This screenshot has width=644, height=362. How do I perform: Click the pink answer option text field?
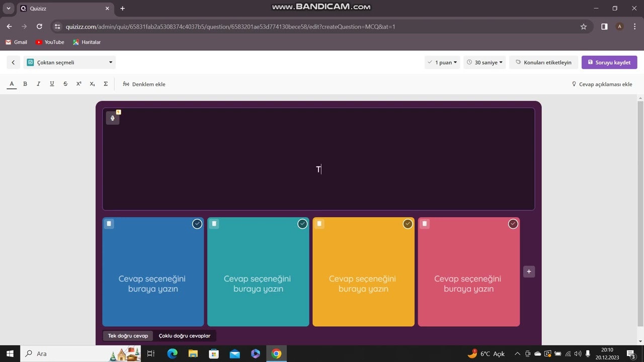468,284
